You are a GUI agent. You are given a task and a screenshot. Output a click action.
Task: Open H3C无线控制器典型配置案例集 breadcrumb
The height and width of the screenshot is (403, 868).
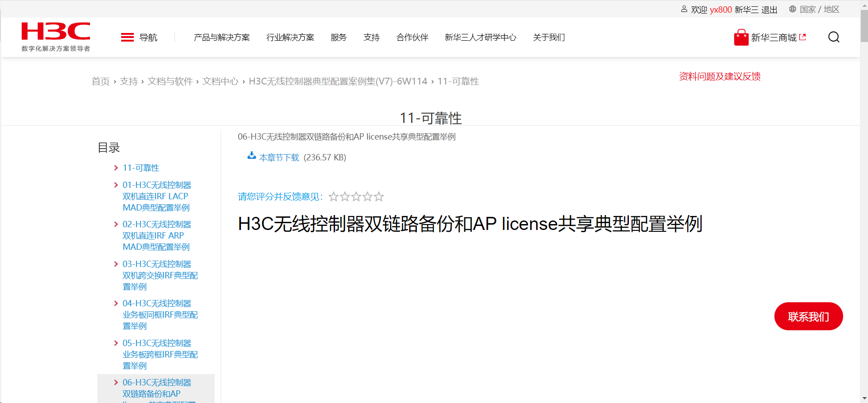(338, 81)
